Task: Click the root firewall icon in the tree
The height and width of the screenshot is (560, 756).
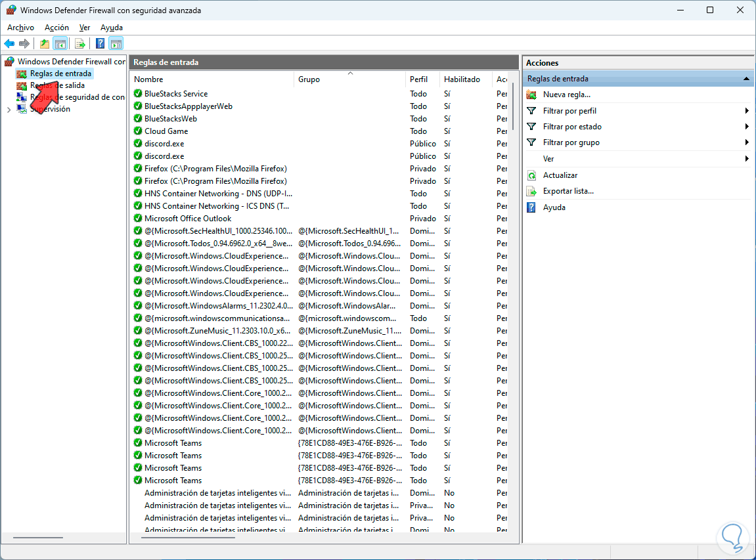Action: click(x=9, y=62)
